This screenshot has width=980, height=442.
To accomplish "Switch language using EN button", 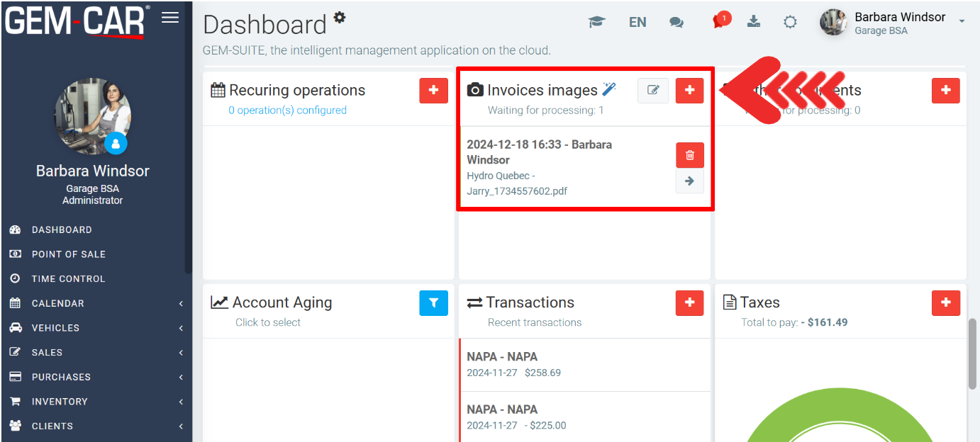I will tap(637, 23).
